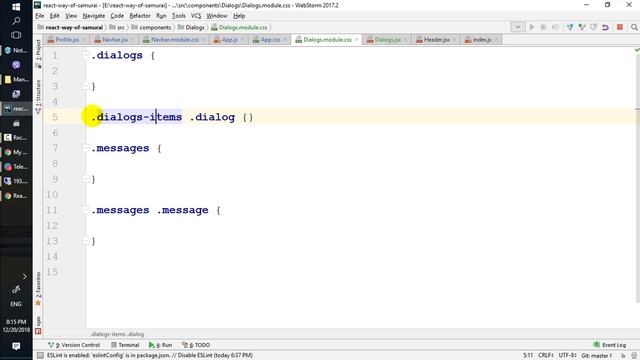Close the Dialogs.module.css tab
This screenshot has width=640, height=360.
(x=356, y=40)
